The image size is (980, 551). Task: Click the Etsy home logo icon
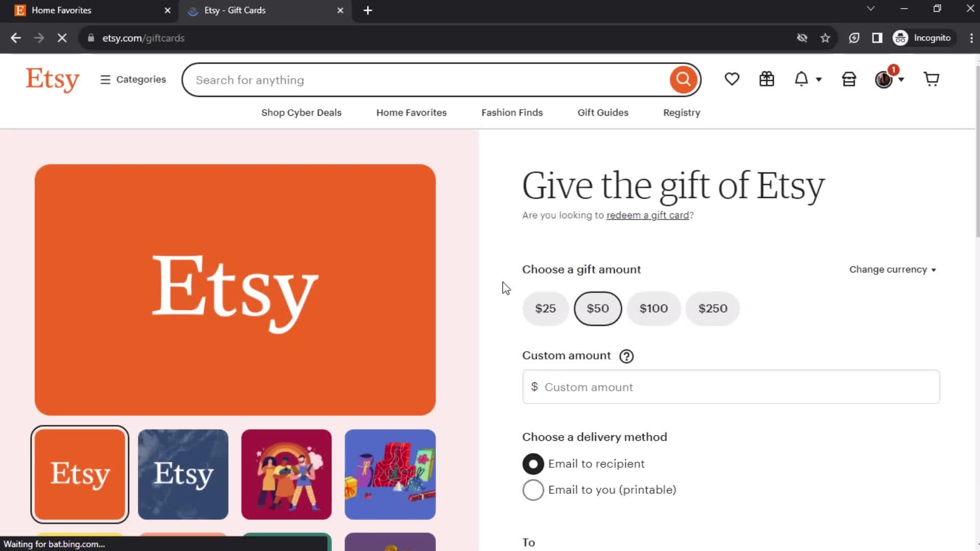tap(53, 80)
